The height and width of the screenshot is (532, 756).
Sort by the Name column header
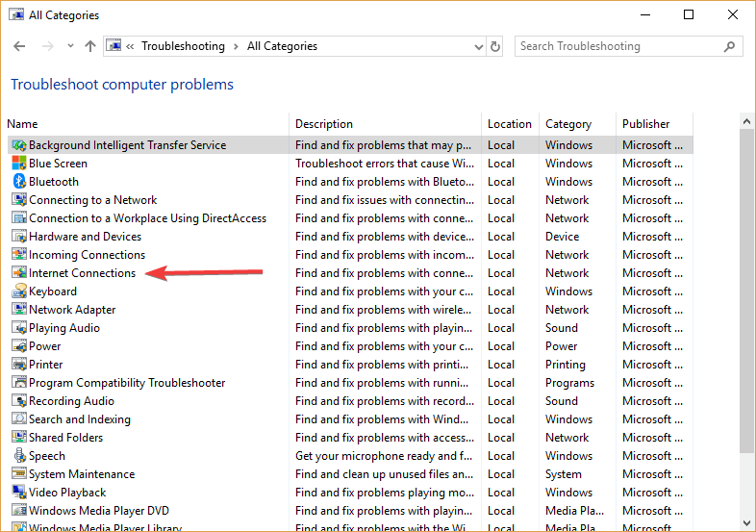147,124
